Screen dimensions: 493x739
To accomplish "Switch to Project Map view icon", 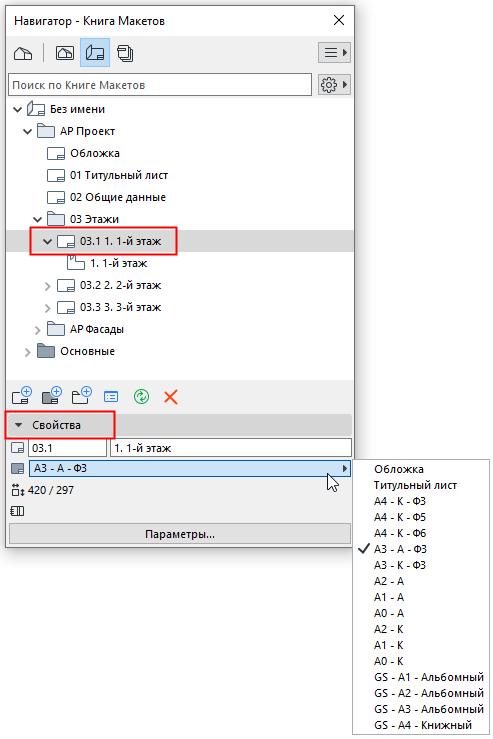I will click(x=23, y=53).
